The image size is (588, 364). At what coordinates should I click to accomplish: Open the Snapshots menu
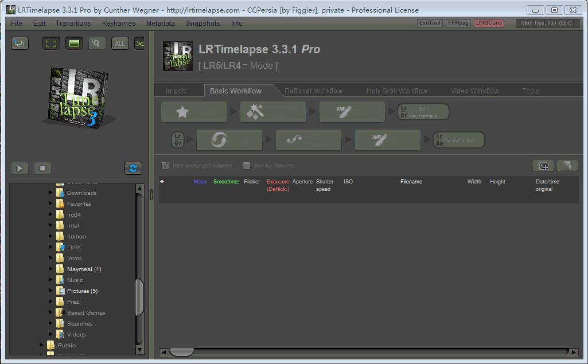click(x=203, y=24)
